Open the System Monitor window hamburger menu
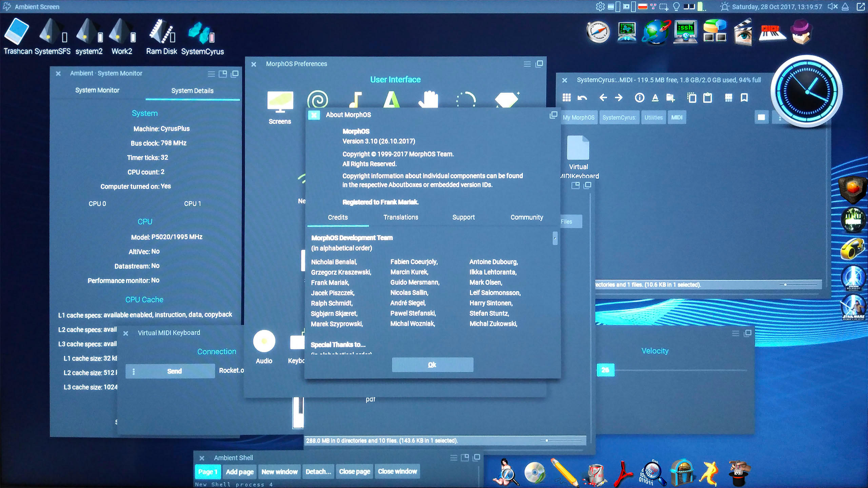The image size is (868, 488). click(x=211, y=74)
